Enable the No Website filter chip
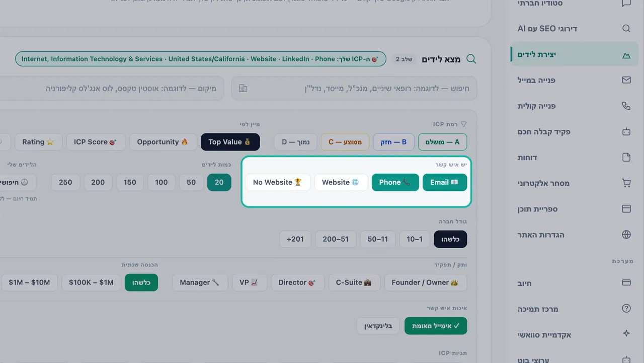This screenshot has width=644, height=363. (x=278, y=182)
